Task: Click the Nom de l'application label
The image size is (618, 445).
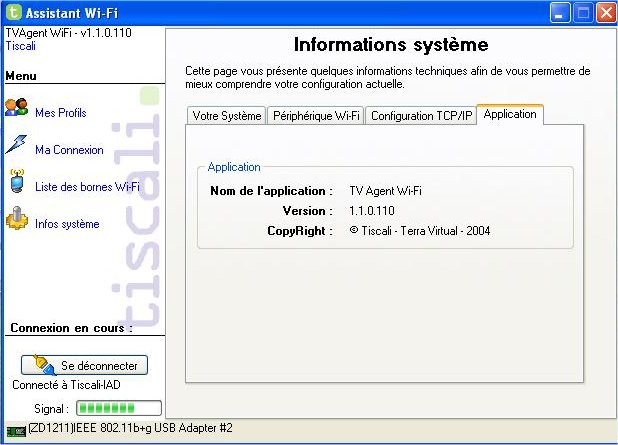Action: (x=272, y=191)
